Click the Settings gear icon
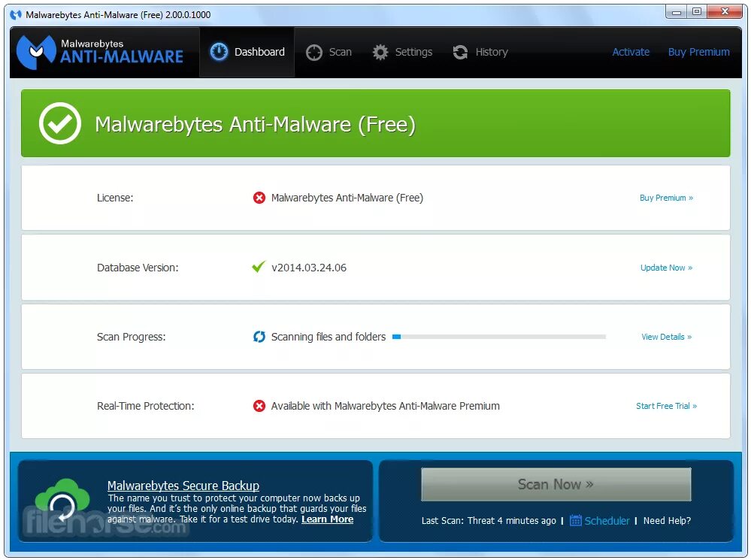Image resolution: width=751 pixels, height=560 pixels. click(380, 52)
